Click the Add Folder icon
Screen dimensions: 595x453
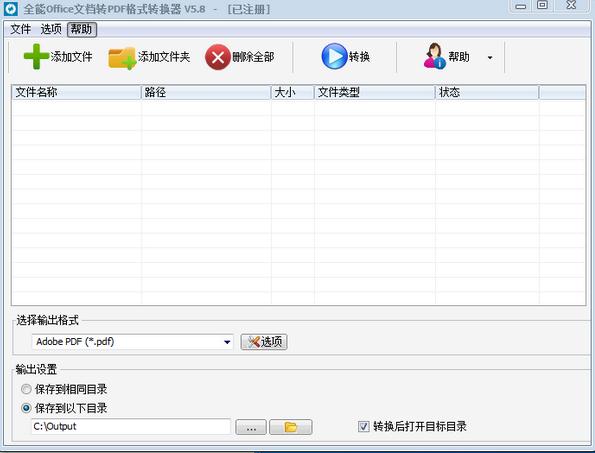pos(122,58)
